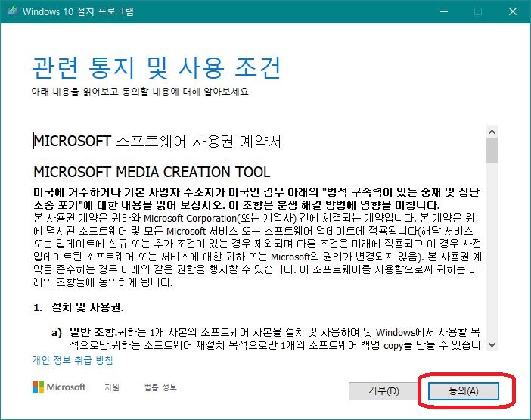Open the 개인 정보 취급 방침 link

pyautogui.click(x=73, y=360)
